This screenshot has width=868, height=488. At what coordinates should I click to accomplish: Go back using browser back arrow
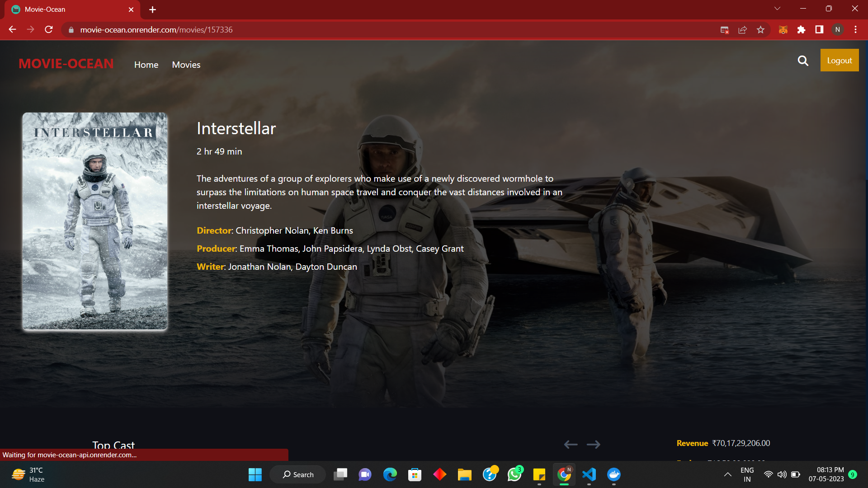[x=12, y=29]
